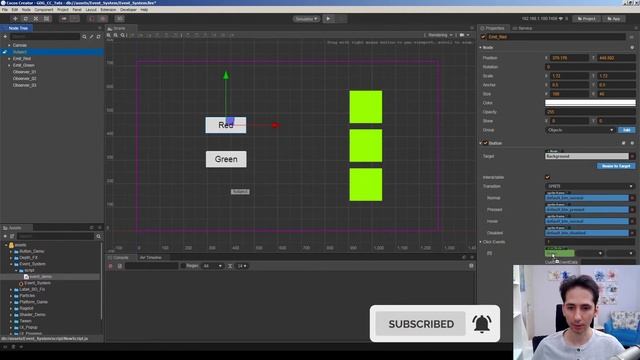The height and width of the screenshot is (360, 640).
Task: Toggle the Button component enabled checkbox
Action: 485,143
